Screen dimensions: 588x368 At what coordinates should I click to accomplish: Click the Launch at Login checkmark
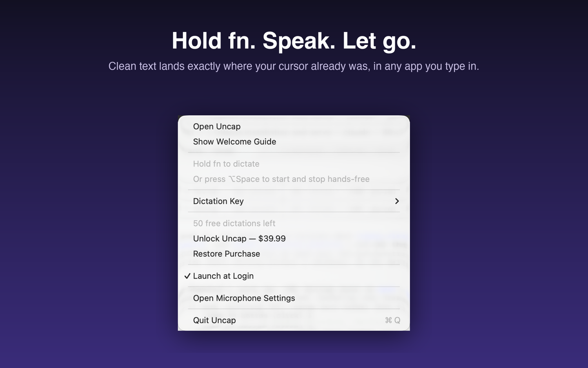point(187,276)
